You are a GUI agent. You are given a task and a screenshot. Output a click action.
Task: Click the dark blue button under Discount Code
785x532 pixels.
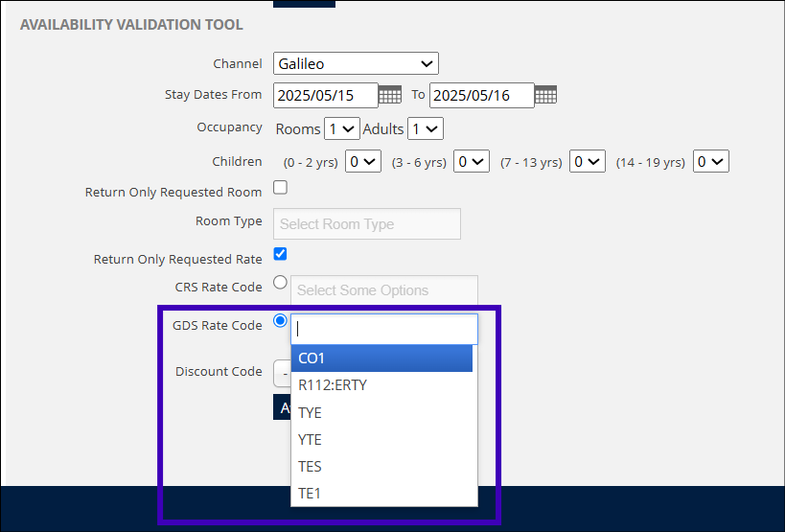coord(282,407)
